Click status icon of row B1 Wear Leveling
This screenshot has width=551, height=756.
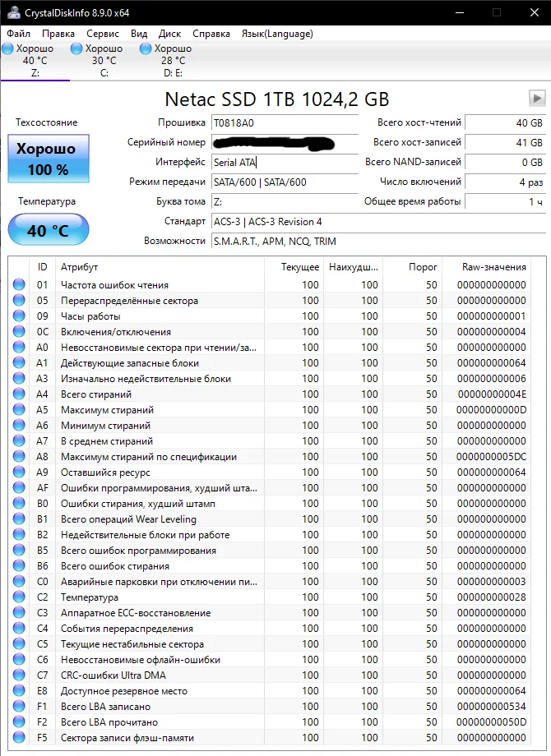tap(19, 519)
